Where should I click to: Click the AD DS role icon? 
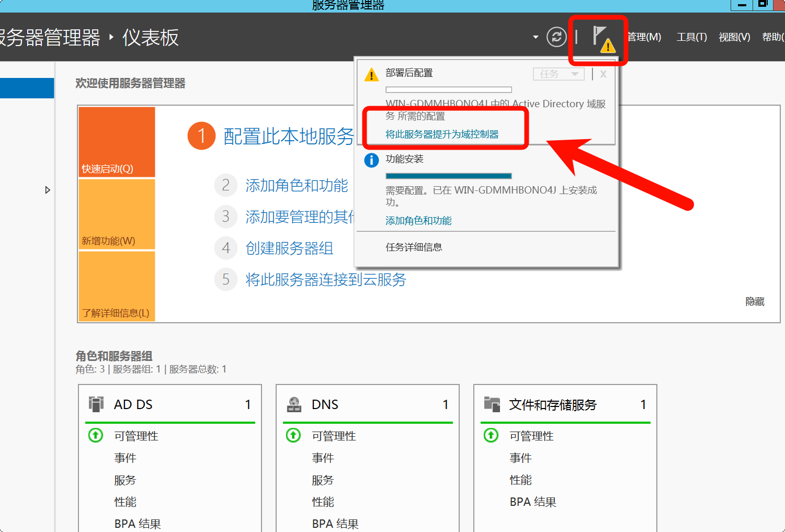tap(96, 404)
